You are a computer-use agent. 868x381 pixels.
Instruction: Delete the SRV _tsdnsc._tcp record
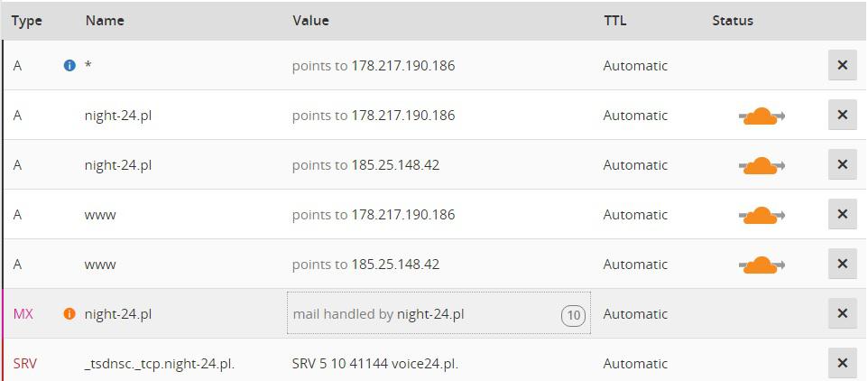842,363
